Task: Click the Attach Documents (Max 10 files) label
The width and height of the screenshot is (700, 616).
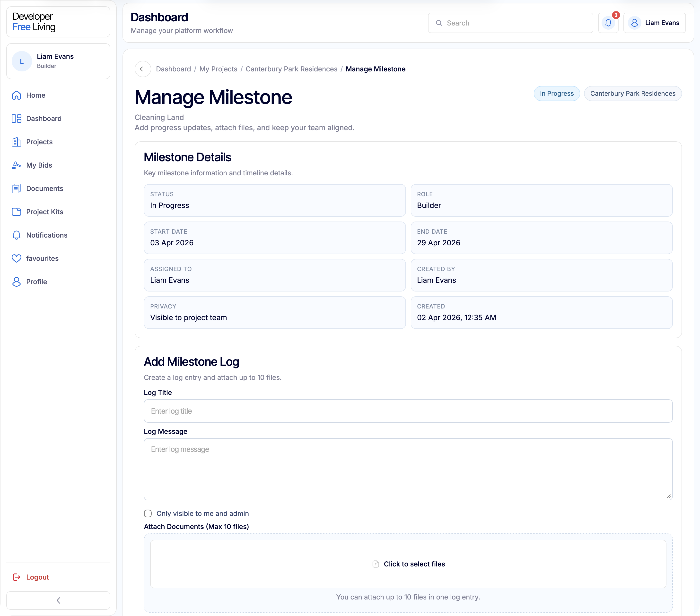Action: pos(196,527)
